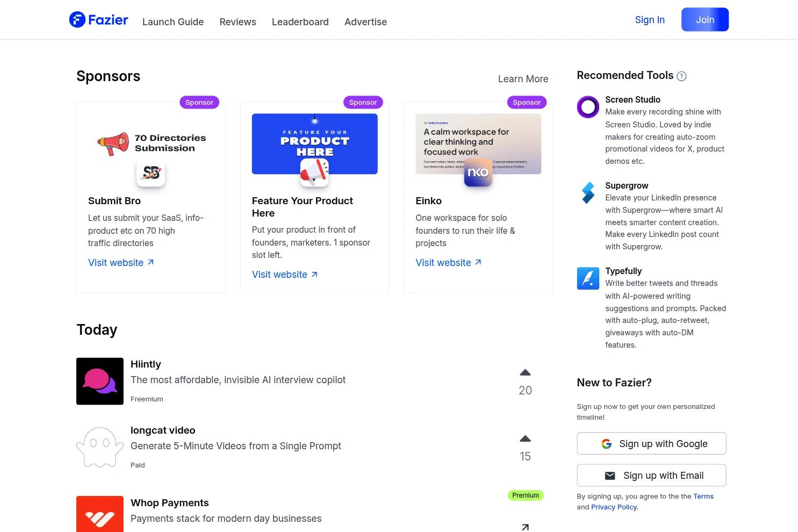This screenshot has width=798, height=532.
Task: Click the Feature Your Product Here sponsor title
Action: (302, 207)
